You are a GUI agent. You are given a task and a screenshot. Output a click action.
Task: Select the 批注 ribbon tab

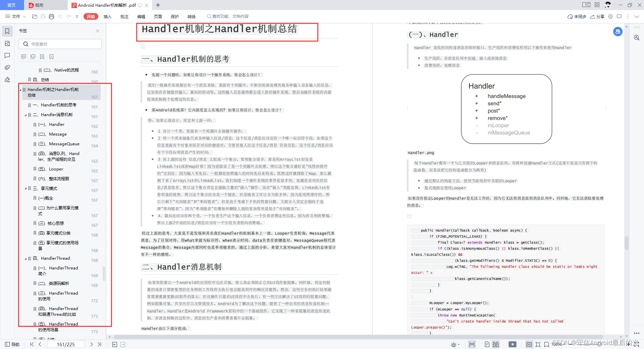pyautogui.click(x=124, y=16)
